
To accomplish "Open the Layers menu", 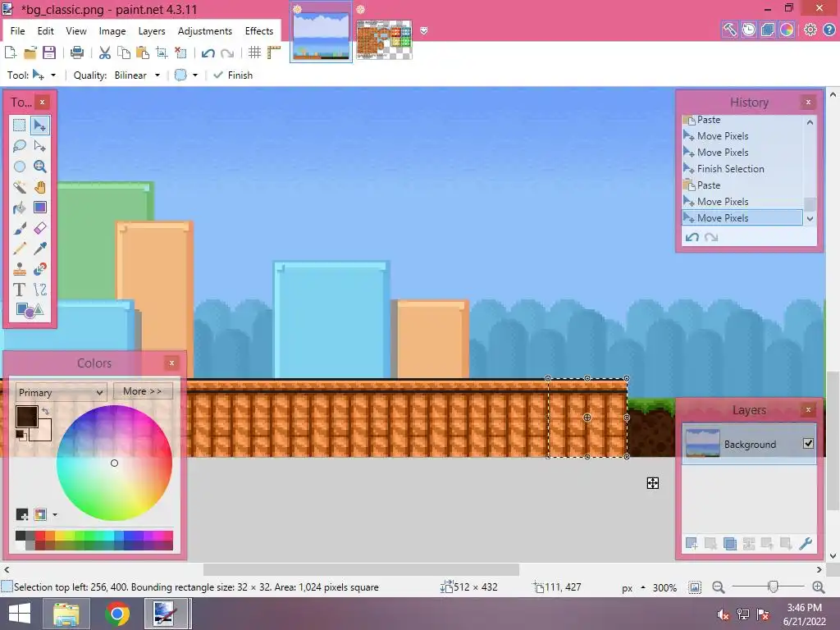I will coord(152,31).
